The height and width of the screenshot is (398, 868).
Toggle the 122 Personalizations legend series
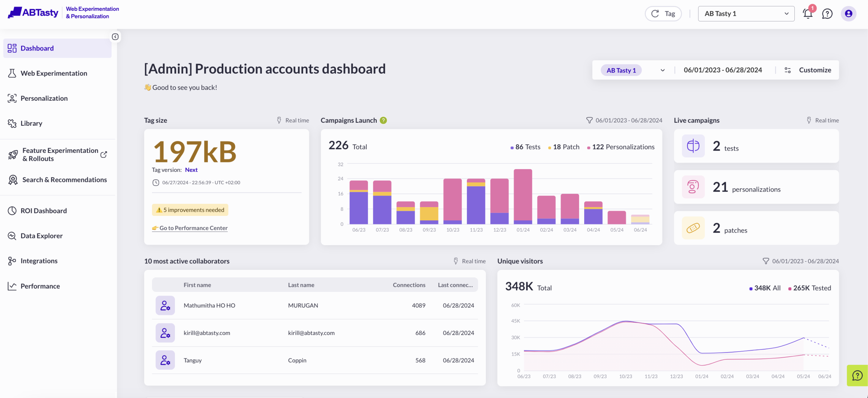[x=621, y=147]
